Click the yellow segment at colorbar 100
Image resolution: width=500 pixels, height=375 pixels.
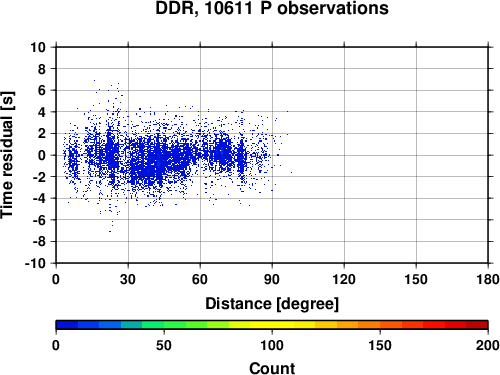[x=272, y=325]
